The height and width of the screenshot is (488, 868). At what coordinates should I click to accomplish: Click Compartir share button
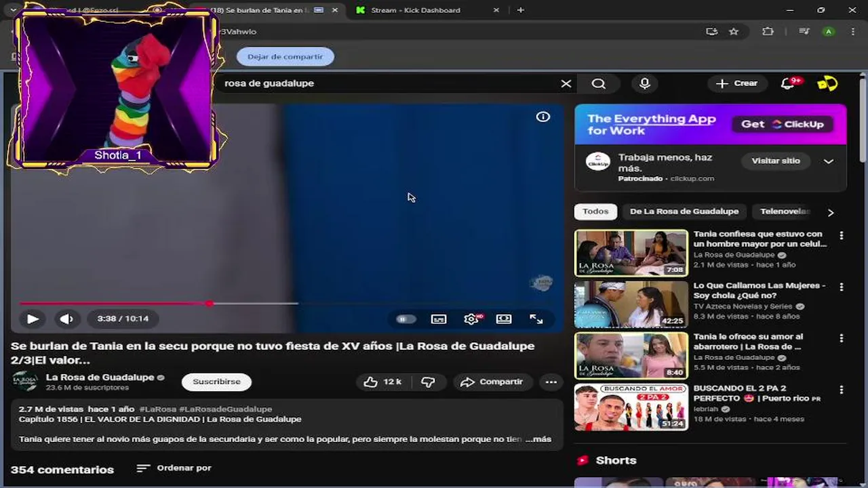(492, 382)
